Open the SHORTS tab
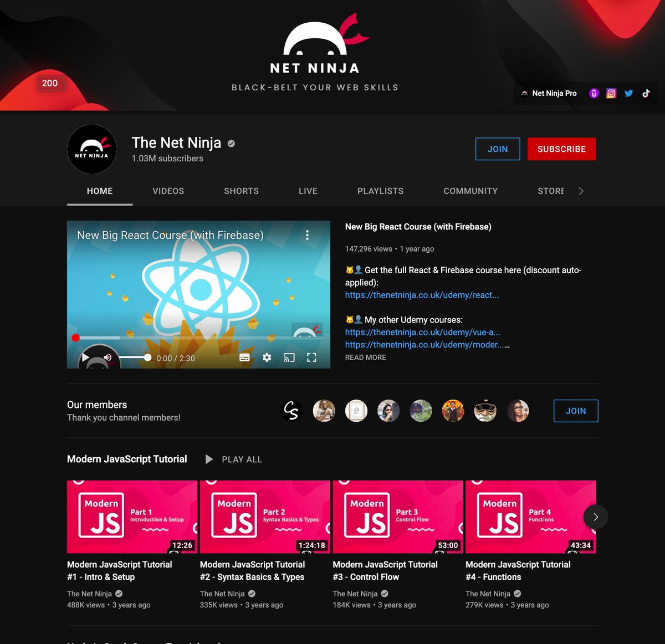 pos(241,191)
